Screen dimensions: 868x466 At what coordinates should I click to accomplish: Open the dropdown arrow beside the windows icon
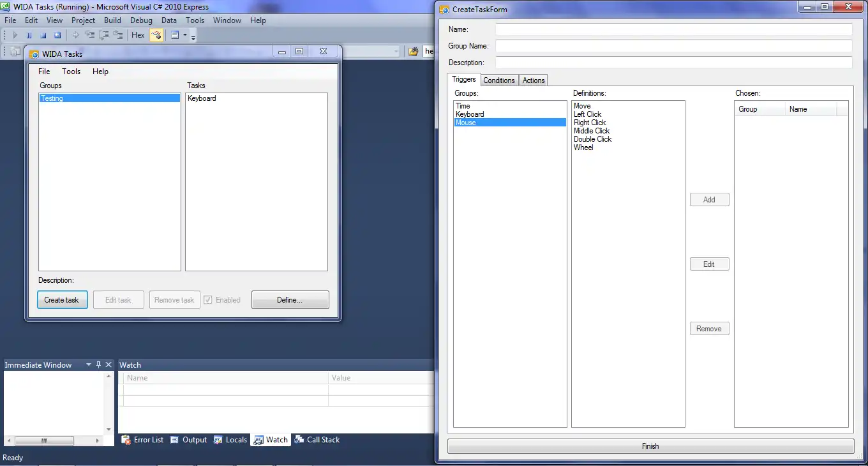185,35
